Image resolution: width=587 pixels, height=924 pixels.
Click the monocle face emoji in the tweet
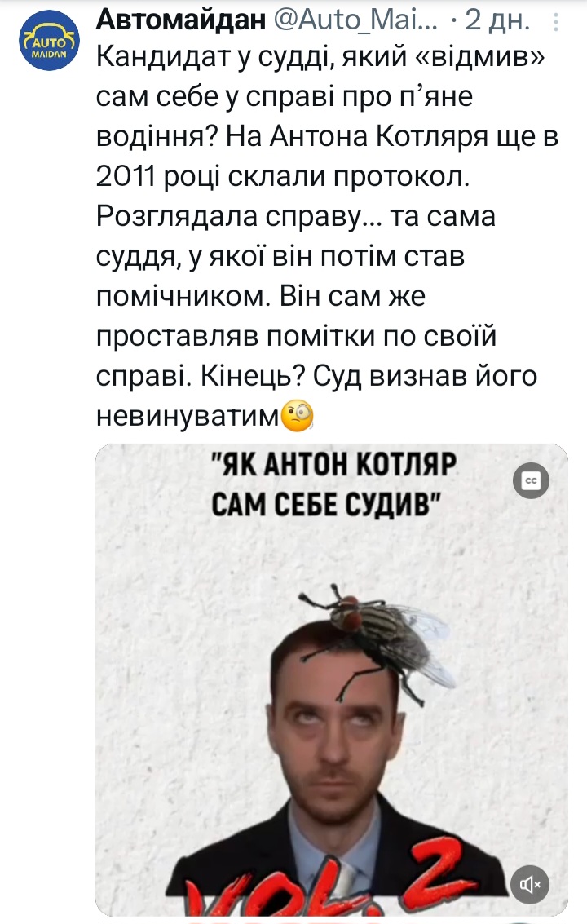coord(298,415)
